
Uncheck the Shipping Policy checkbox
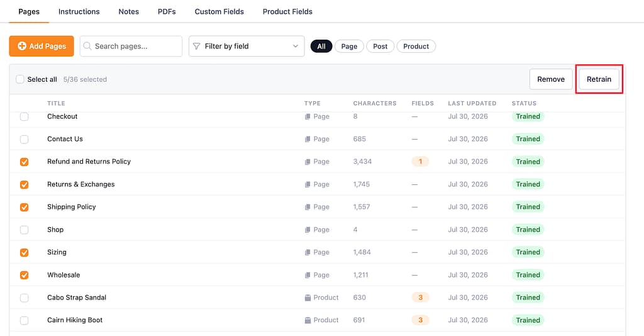coord(25,207)
